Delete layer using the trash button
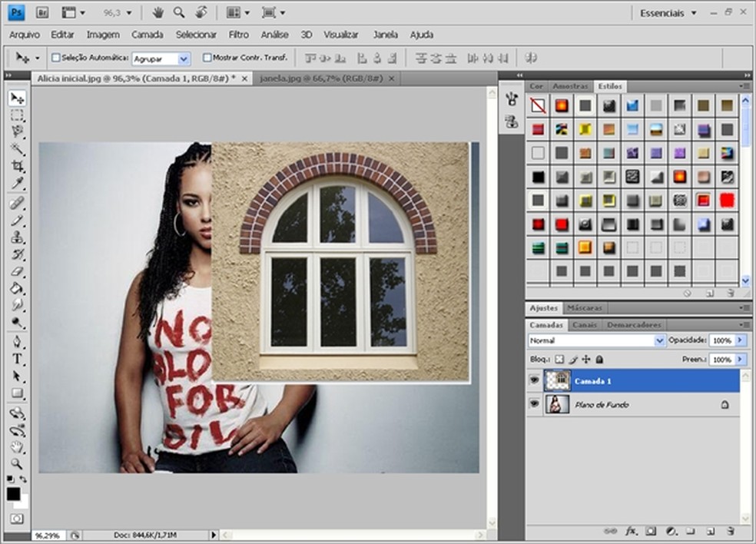This screenshot has height=544, width=756. [731, 531]
